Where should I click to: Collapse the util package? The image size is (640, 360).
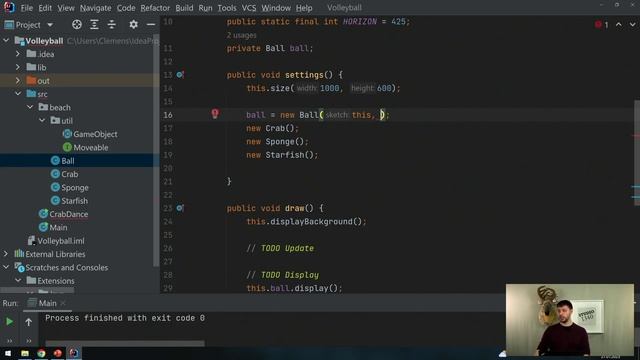(42, 120)
